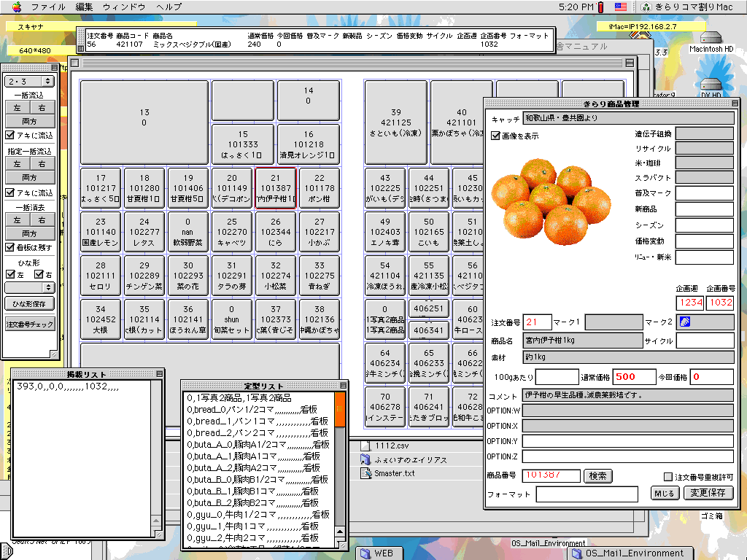This screenshot has height=560, width=747.
Task: Click the 商品番号 field showing 101387
Action: 551,475
